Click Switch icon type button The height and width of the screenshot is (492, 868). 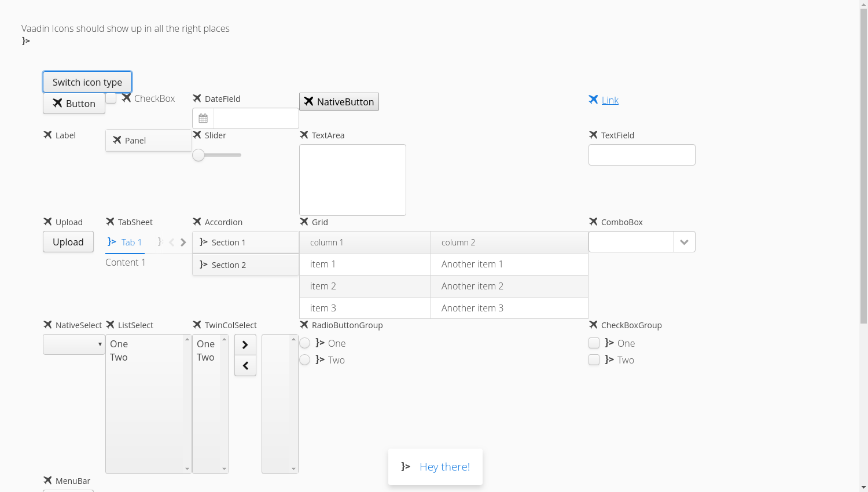click(87, 82)
